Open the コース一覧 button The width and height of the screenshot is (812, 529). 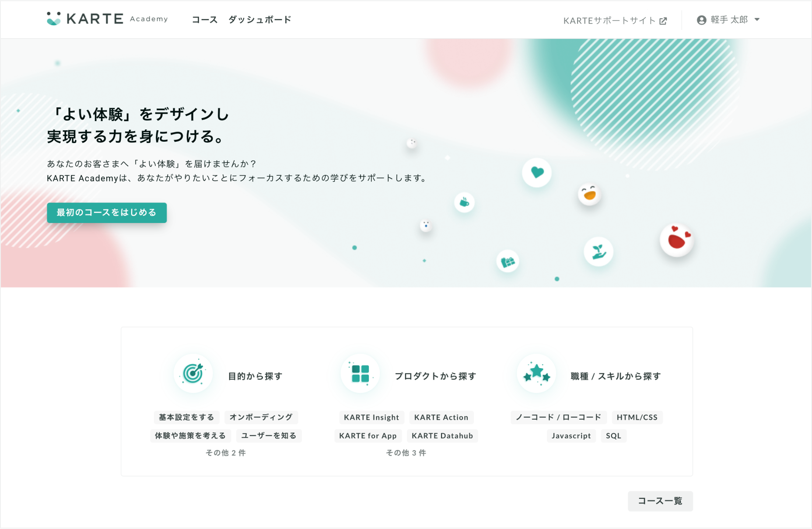[660, 501]
